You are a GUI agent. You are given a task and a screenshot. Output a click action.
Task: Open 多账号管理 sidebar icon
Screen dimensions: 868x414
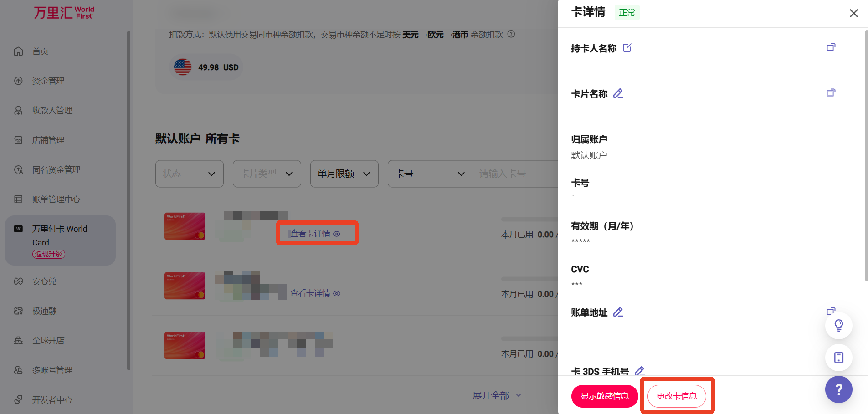tap(18, 370)
